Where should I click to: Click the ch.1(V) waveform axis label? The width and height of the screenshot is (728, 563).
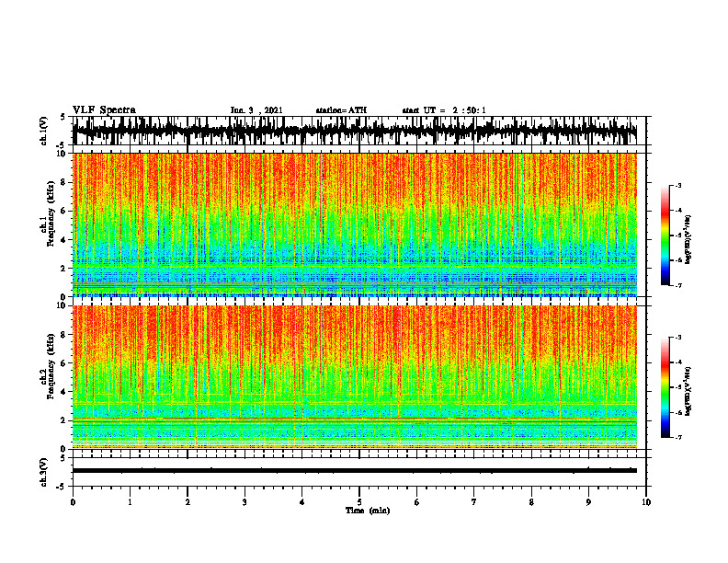coord(44,131)
